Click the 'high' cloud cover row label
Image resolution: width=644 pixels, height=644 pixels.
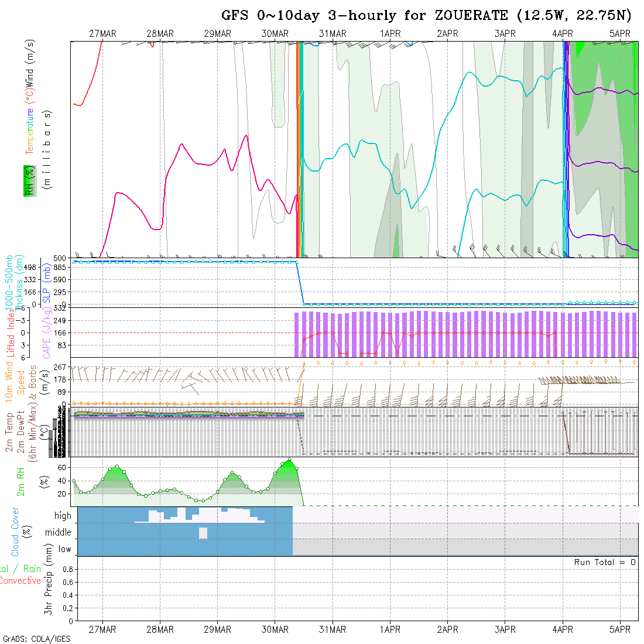pyautogui.click(x=63, y=516)
